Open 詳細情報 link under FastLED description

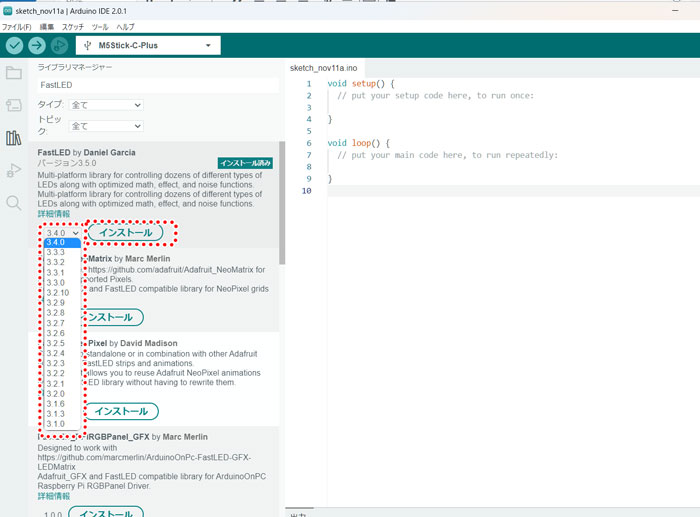point(54,214)
